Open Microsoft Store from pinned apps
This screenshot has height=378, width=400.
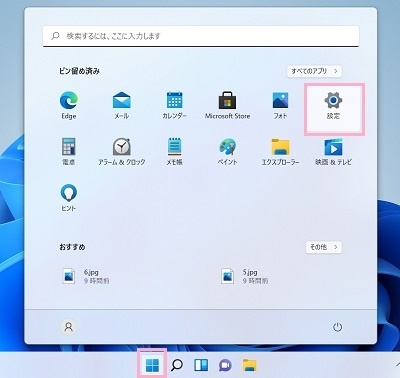(x=227, y=105)
